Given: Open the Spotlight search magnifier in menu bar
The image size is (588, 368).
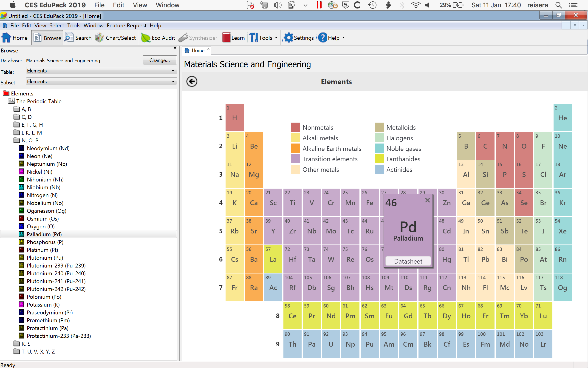Looking at the screenshot, I should click(559, 5).
